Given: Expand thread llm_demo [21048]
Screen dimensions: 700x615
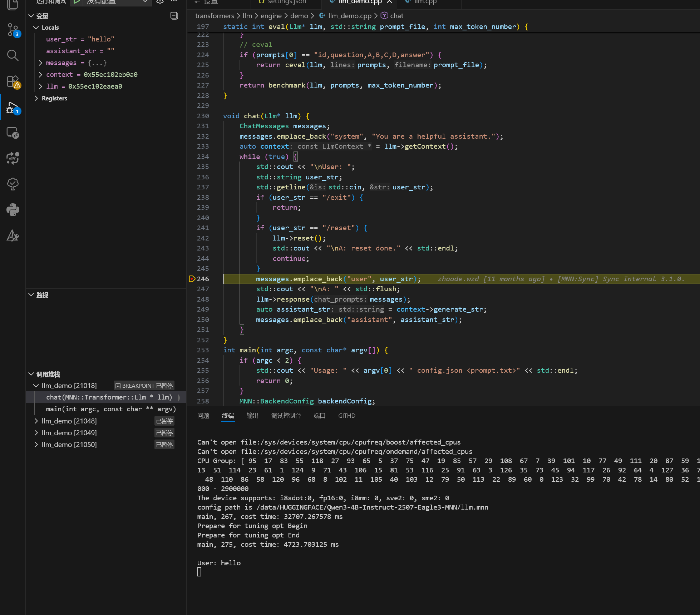Looking at the screenshot, I should click(36, 421).
